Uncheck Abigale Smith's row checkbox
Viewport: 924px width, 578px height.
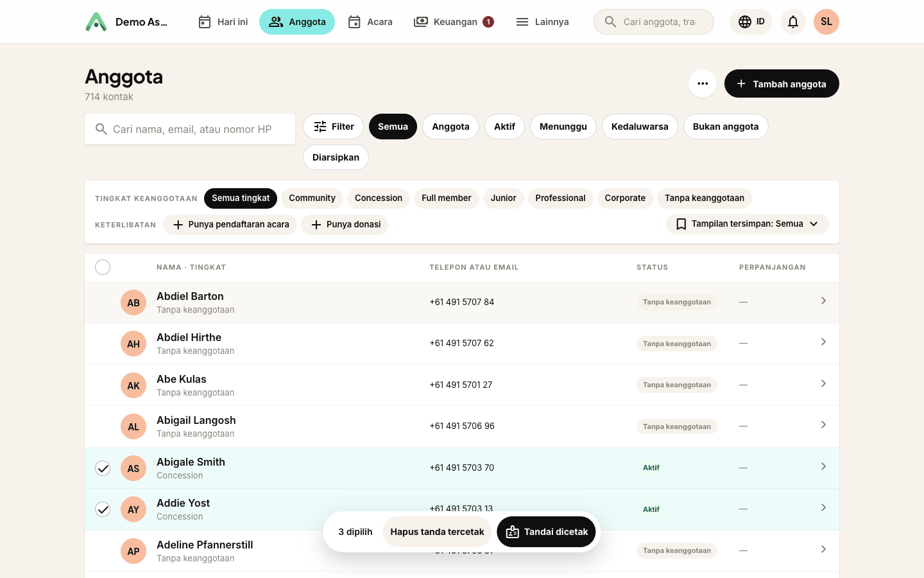tap(103, 468)
